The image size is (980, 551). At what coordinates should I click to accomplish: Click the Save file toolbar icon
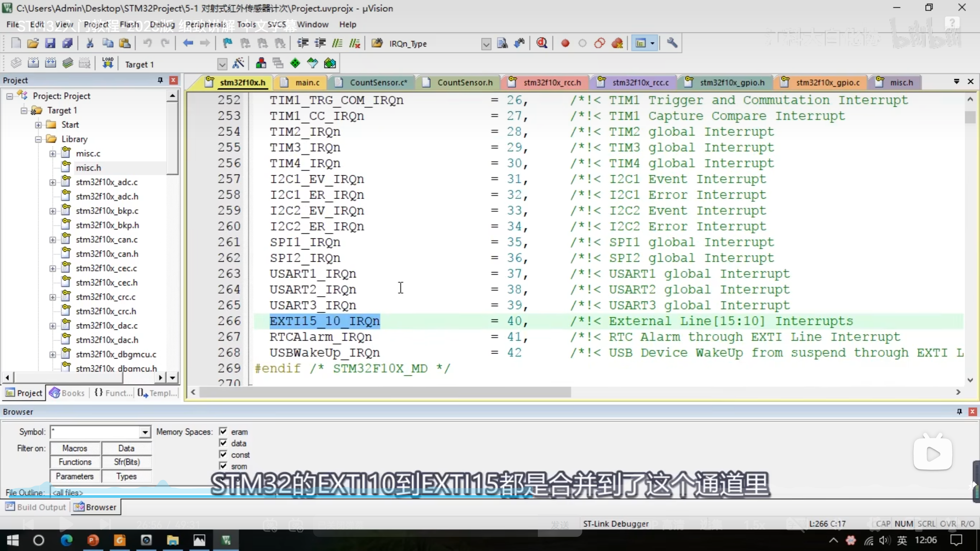pyautogui.click(x=50, y=43)
